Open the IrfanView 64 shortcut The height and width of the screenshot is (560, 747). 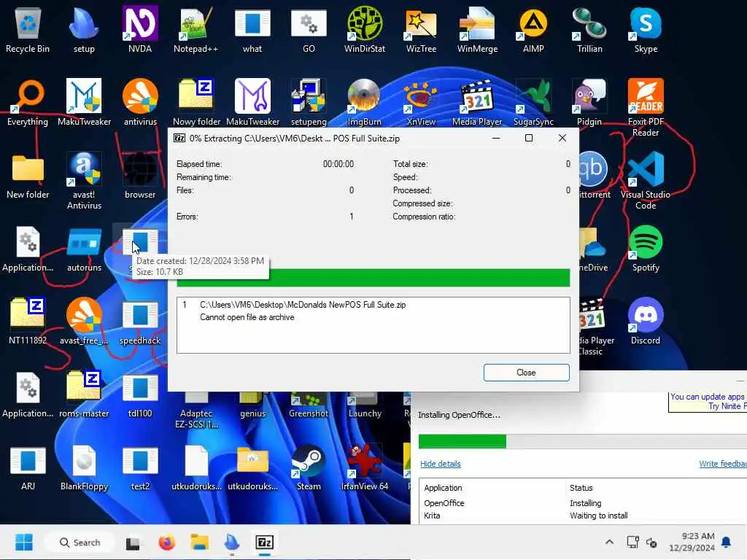365,467
